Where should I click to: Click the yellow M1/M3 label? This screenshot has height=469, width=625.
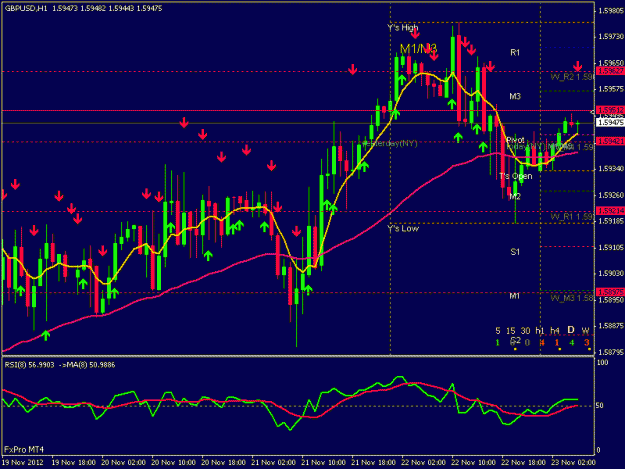pos(418,49)
